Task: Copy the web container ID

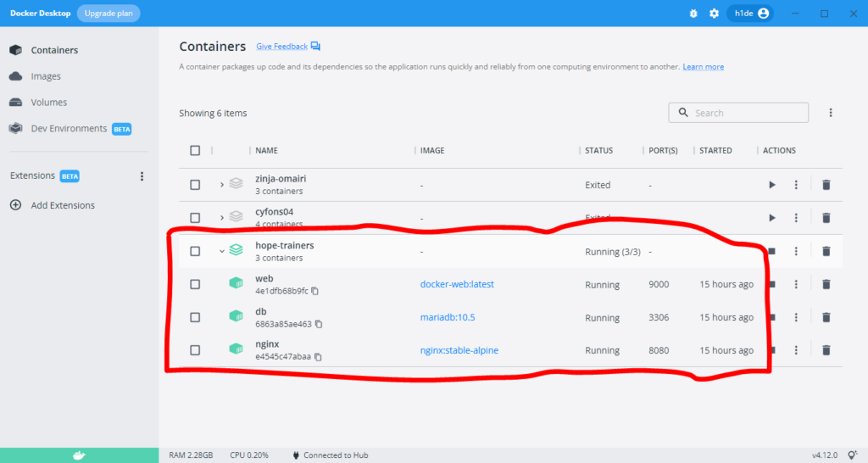Action: pos(314,292)
